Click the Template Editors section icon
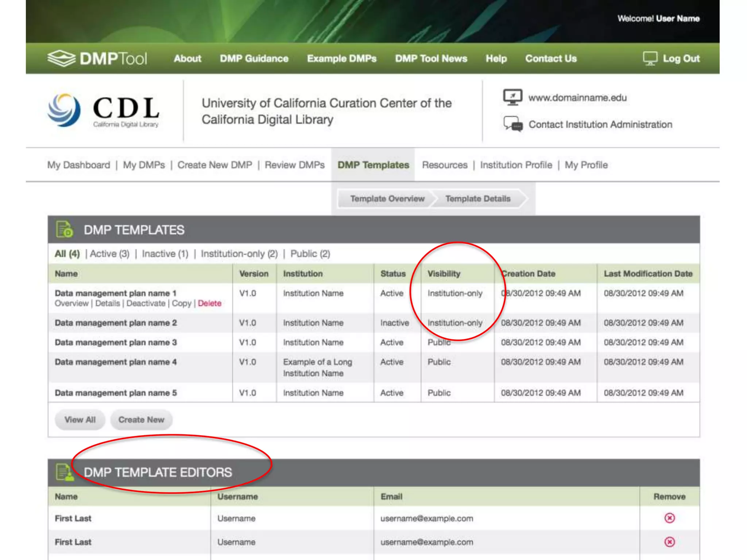 pyautogui.click(x=64, y=472)
